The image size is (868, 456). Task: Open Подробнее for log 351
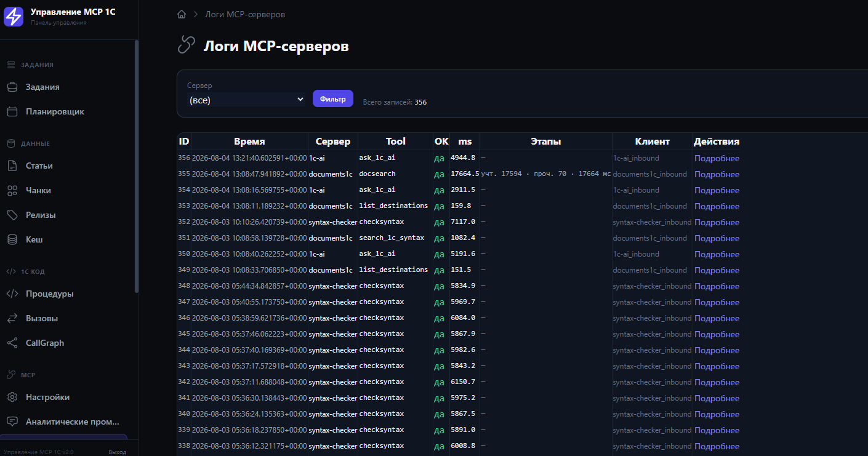click(717, 238)
